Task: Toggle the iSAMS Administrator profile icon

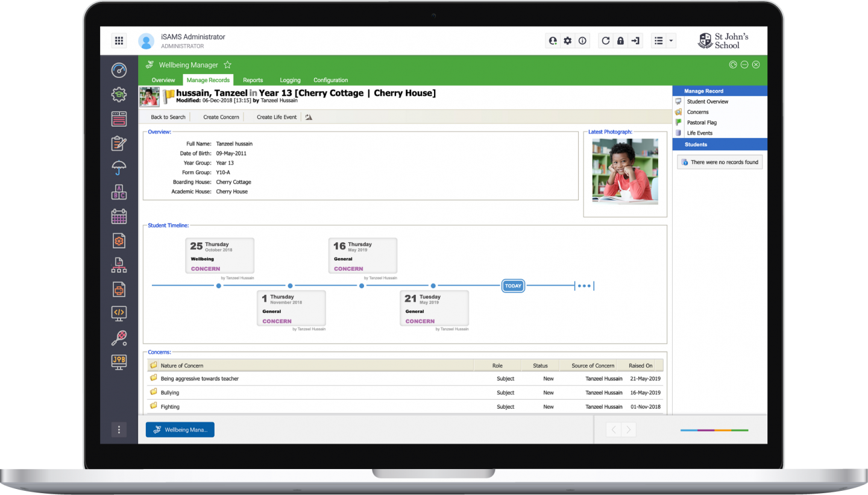Action: pyautogui.click(x=145, y=40)
